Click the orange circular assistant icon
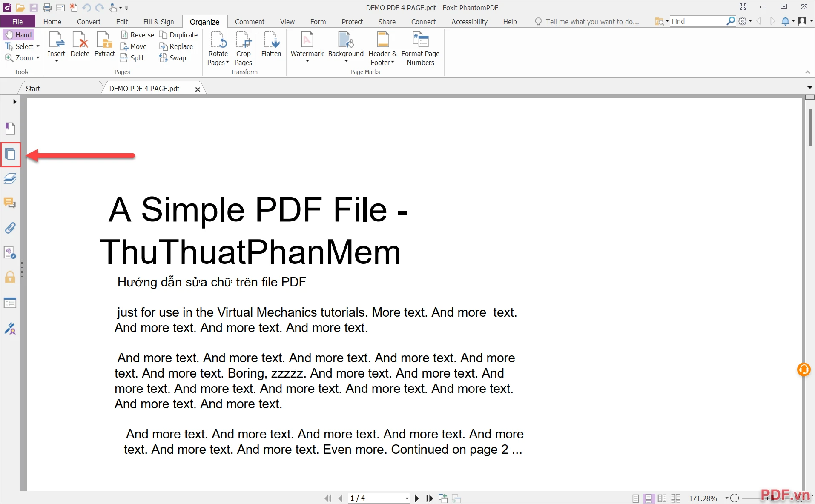Image resolution: width=815 pixels, height=504 pixels. 804,369
